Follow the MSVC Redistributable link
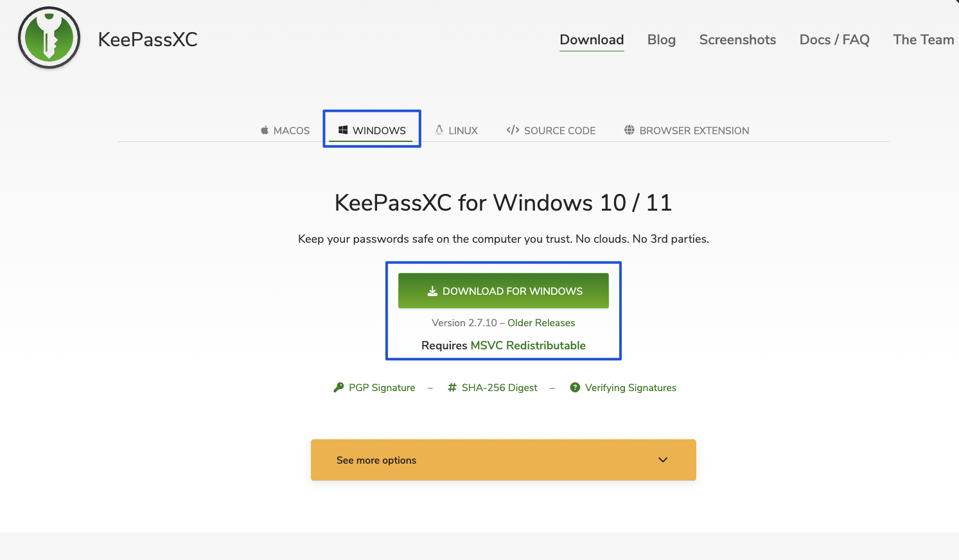Screen dimensions: 959x560 coord(528,346)
